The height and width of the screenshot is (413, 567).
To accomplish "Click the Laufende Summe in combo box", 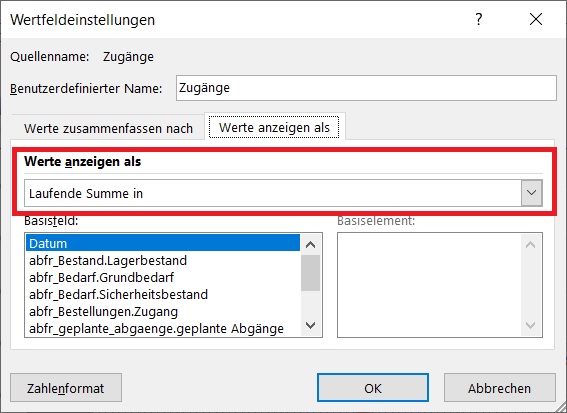I will pos(283,193).
